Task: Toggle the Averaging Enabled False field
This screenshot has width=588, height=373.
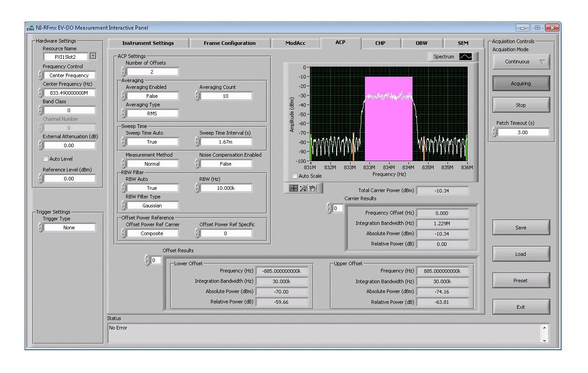Action: [152, 96]
